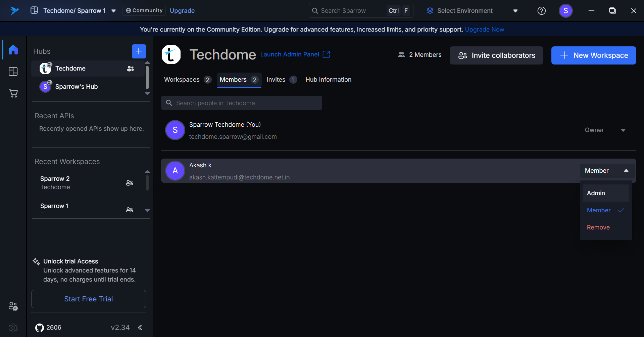The image size is (644, 337).
Task: Open the help question mark icon
Action: click(x=541, y=11)
